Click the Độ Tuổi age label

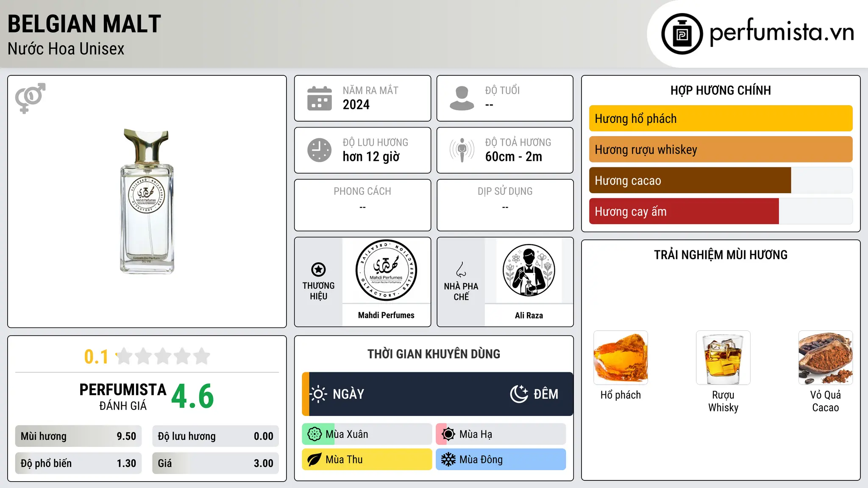(x=502, y=90)
